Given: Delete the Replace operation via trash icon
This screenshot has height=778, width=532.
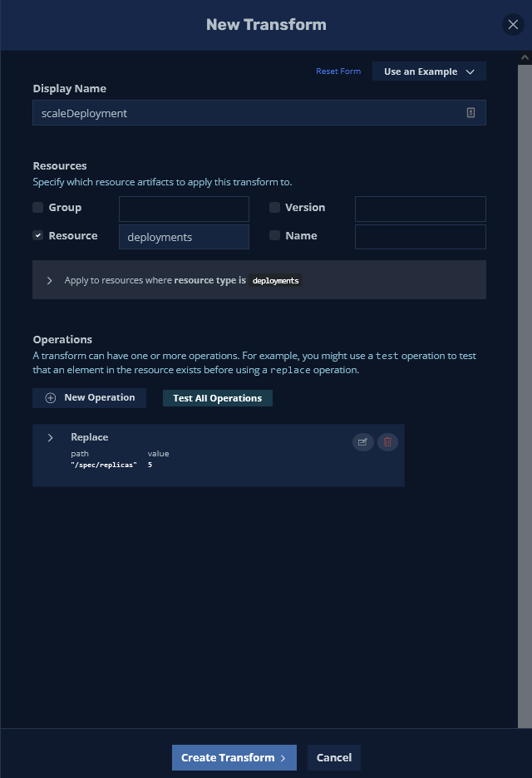Looking at the screenshot, I should 387,442.
